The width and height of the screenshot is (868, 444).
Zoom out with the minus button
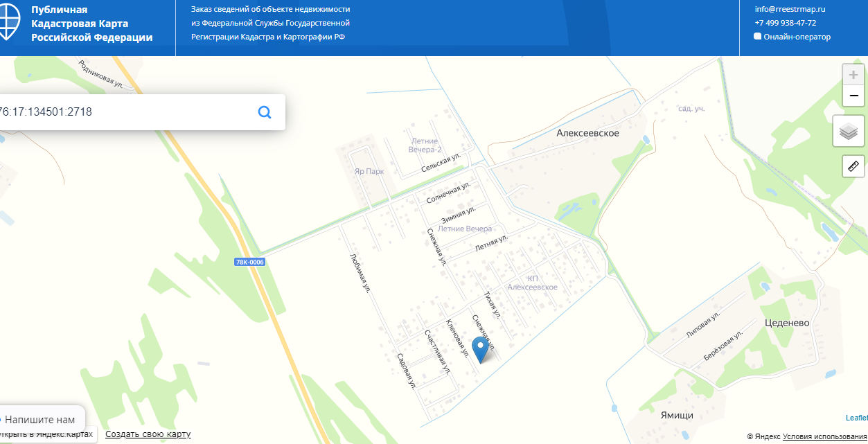(853, 96)
